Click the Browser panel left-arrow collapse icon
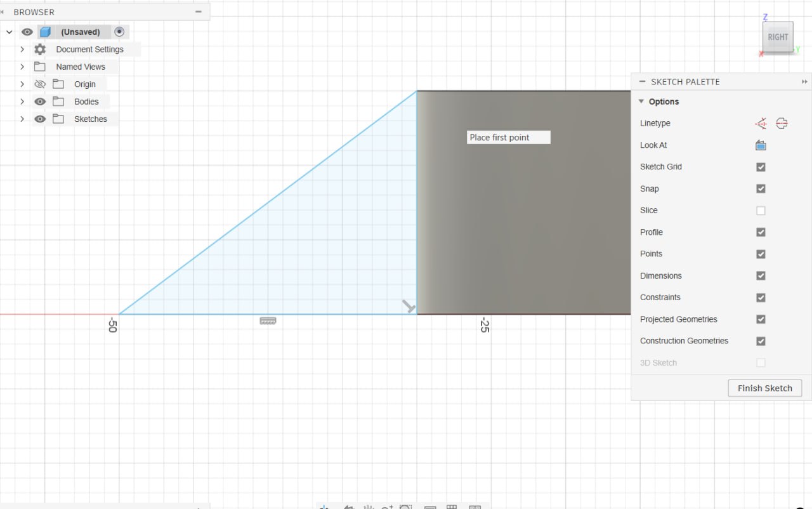812x509 pixels. [3, 11]
